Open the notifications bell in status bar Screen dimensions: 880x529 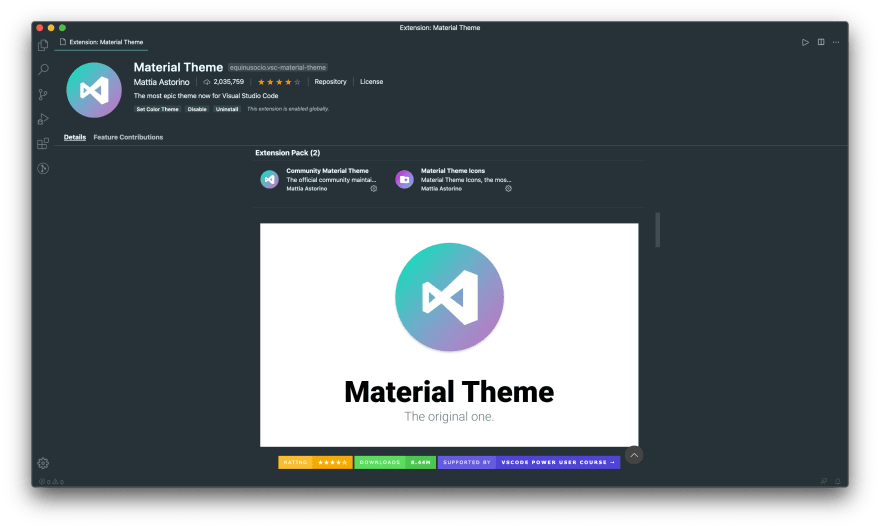click(x=838, y=481)
